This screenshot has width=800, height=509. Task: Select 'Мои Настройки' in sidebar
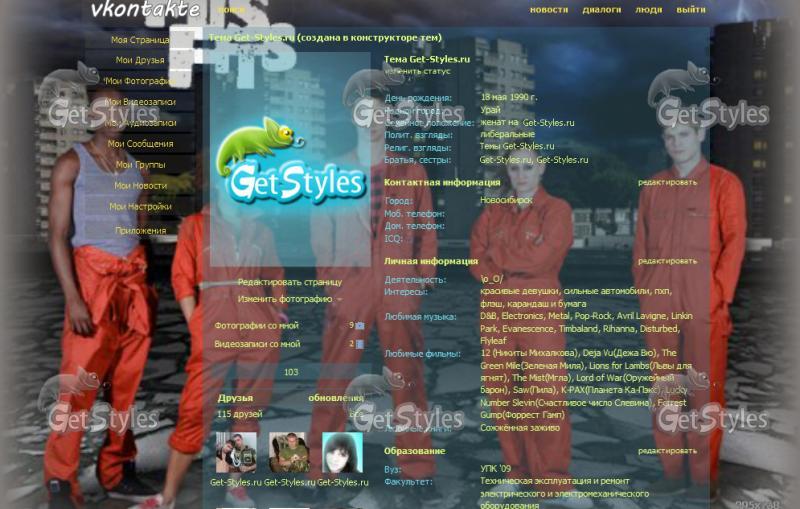(140, 207)
